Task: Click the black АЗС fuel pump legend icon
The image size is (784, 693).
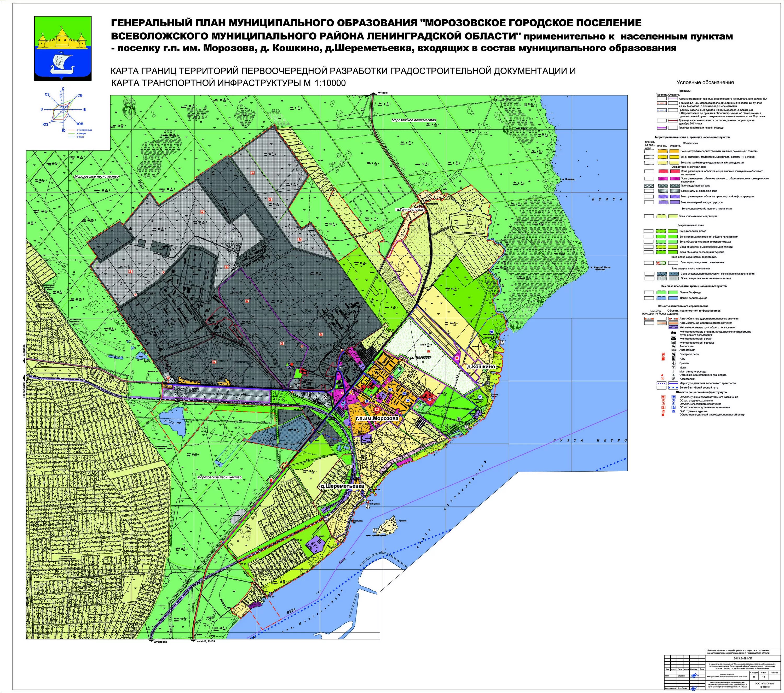Action: [x=673, y=359]
